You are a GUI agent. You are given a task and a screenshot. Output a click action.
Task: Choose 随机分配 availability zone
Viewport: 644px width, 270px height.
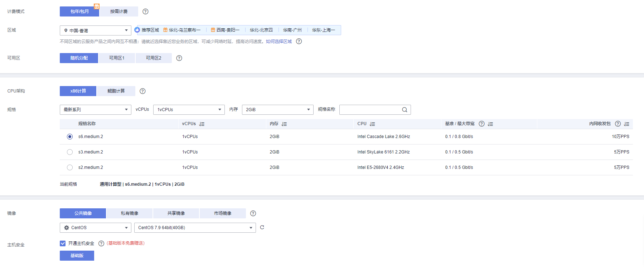79,58
